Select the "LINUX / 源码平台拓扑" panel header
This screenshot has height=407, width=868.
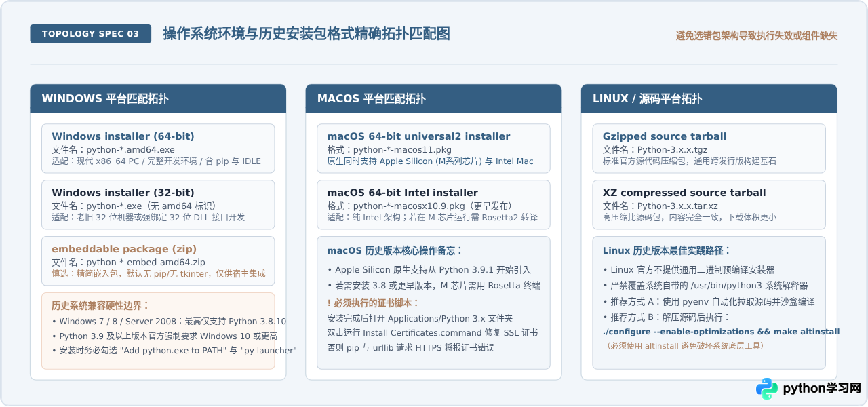point(709,98)
